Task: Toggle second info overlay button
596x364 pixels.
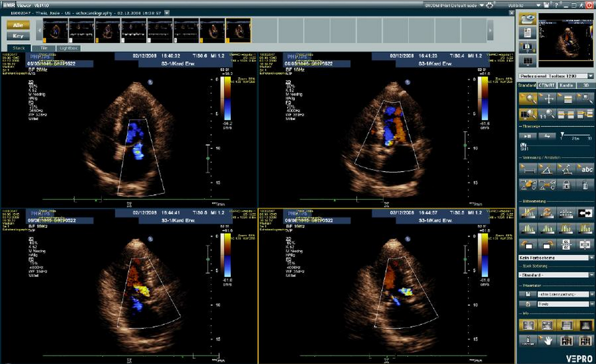Action: [547, 325]
